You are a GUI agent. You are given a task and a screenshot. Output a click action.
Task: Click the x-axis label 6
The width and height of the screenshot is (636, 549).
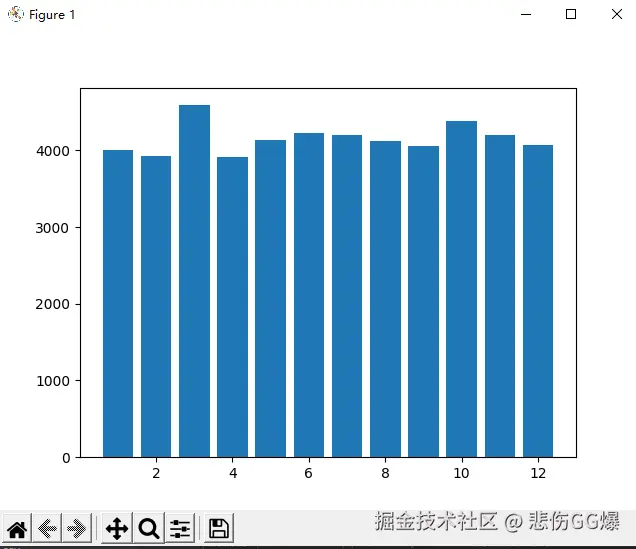[309, 473]
